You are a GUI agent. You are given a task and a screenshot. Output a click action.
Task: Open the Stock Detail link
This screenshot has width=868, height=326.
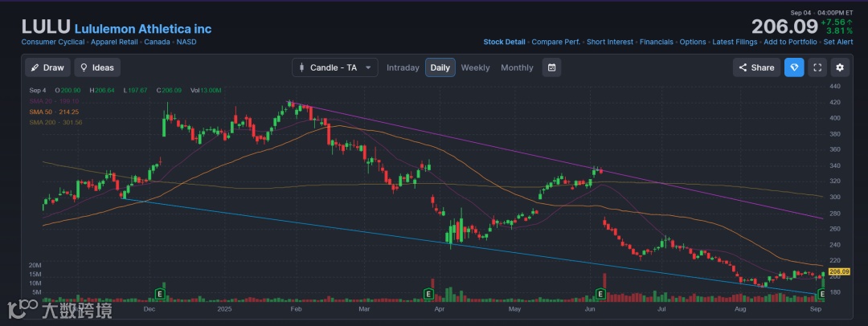(x=504, y=42)
